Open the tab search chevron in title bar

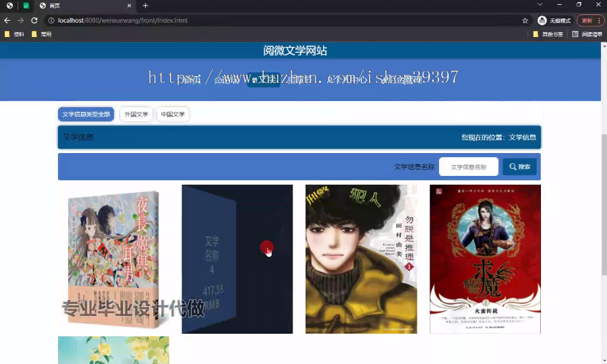(x=540, y=5)
